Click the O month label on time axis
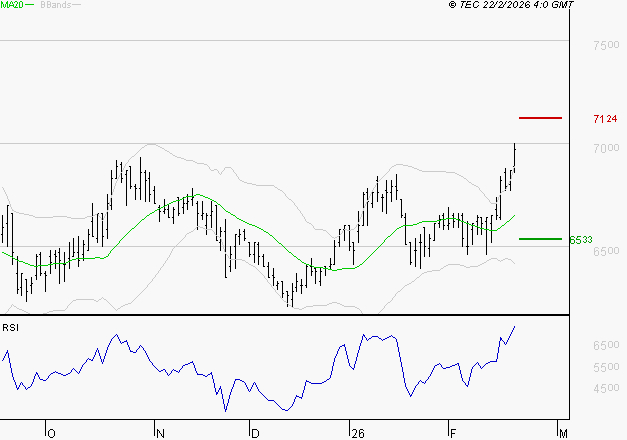This screenshot has height=440, width=627. click(x=52, y=434)
